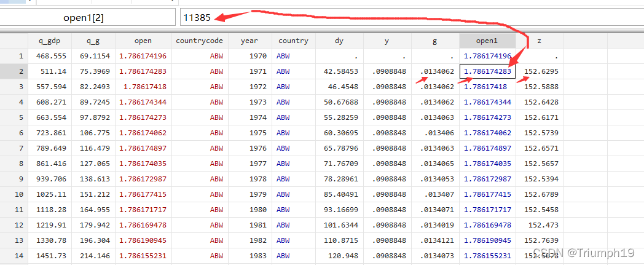Select row number 8 header
This screenshot has height=265, width=644.
(14, 164)
